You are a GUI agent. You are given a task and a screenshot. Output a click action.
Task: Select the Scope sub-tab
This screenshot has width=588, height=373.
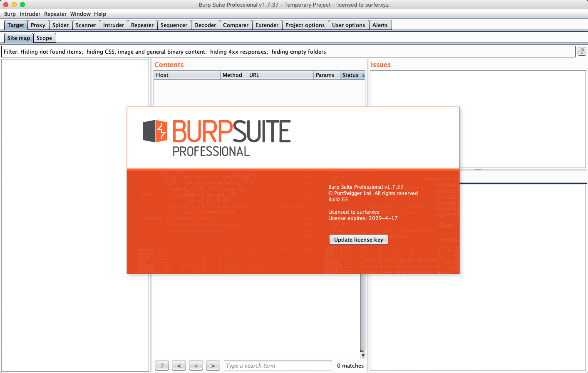(44, 38)
